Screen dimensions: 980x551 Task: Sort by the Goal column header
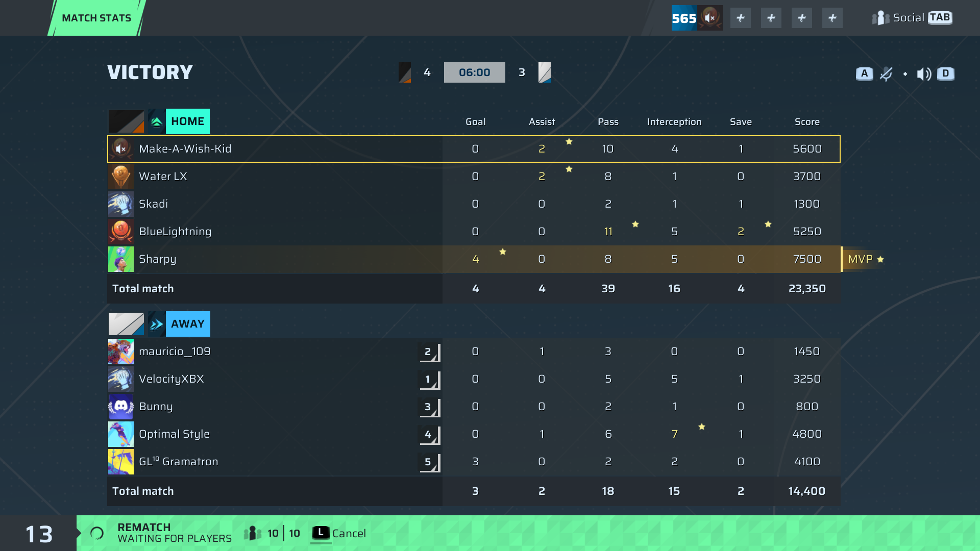tap(475, 122)
